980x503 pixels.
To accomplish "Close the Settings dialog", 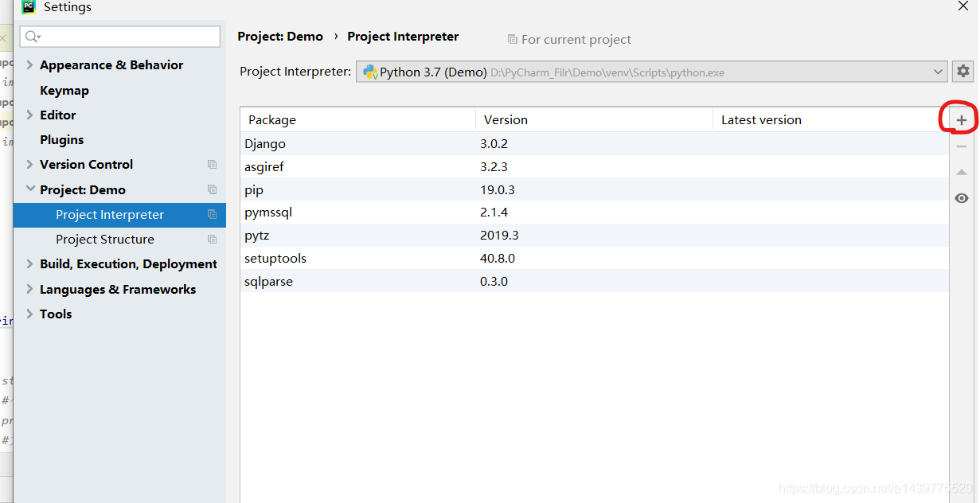I will pos(962,6).
